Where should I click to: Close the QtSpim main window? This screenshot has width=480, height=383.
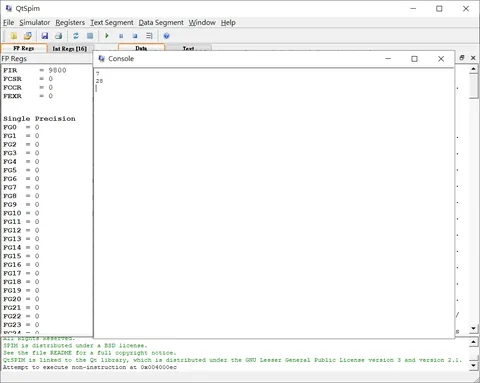466,9
